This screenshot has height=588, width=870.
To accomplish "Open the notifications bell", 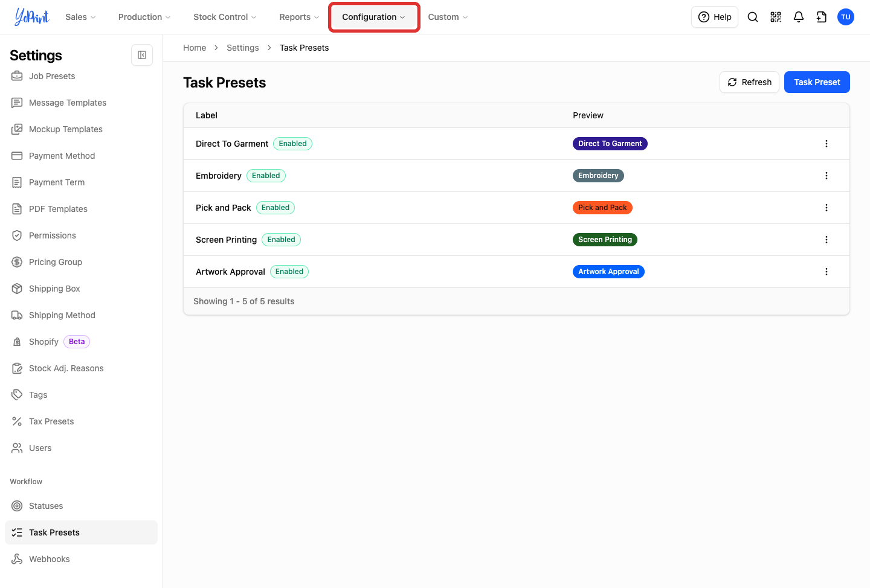I will (799, 17).
